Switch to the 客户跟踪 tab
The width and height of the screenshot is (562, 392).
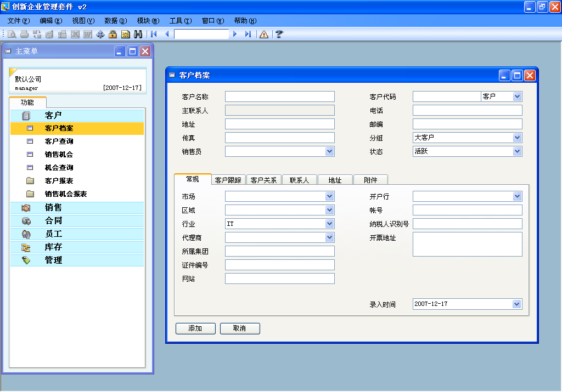pyautogui.click(x=228, y=180)
